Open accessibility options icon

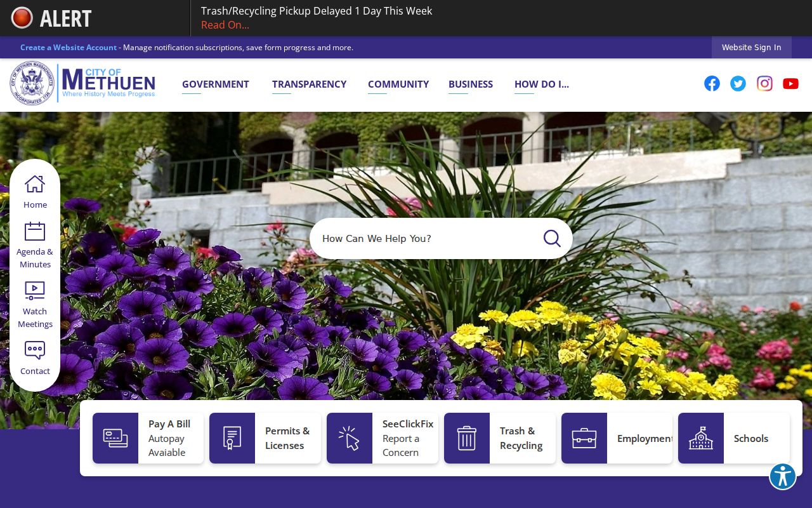click(783, 476)
